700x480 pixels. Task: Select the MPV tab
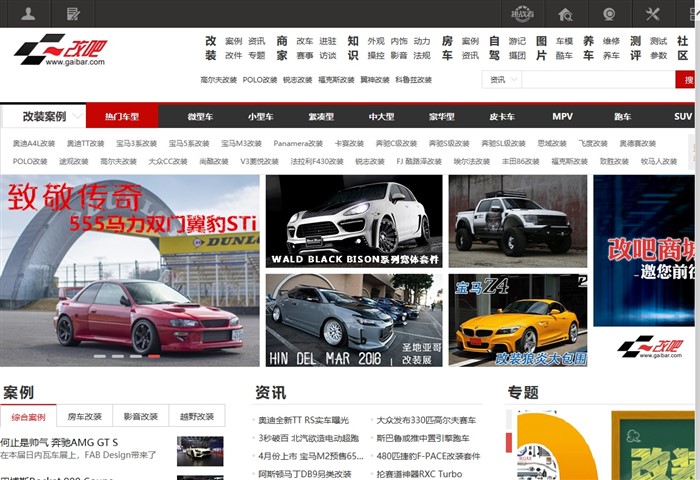click(562, 117)
